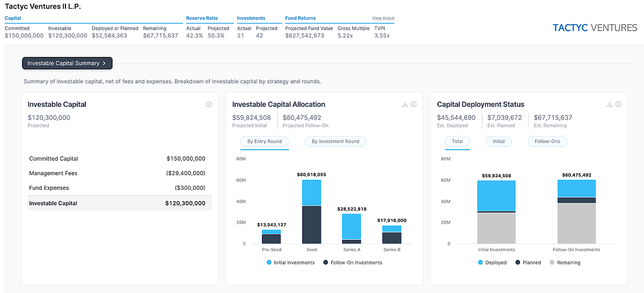644x293 pixels.
Task: Download the Capital Deployment Status chart
Action: pyautogui.click(x=610, y=105)
